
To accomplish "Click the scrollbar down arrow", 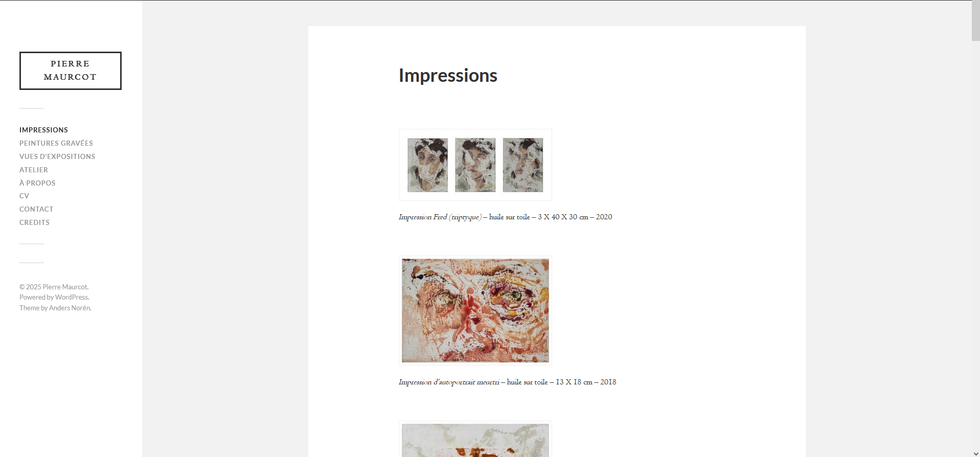I will (976, 453).
